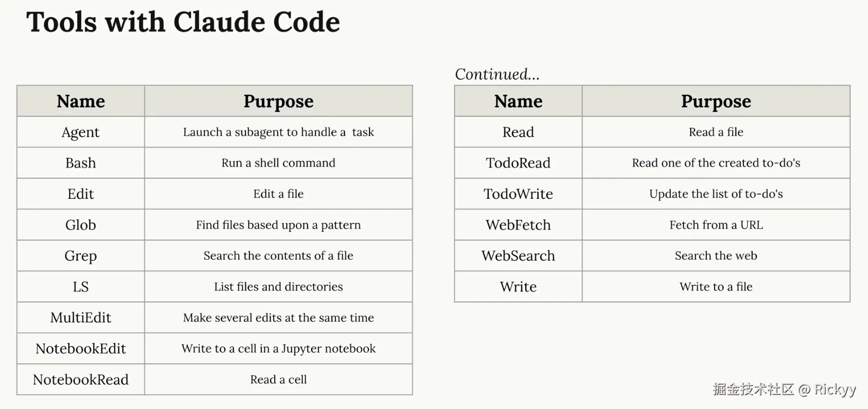Click the Glob tool name
This screenshot has width=868, height=409.
[81, 225]
